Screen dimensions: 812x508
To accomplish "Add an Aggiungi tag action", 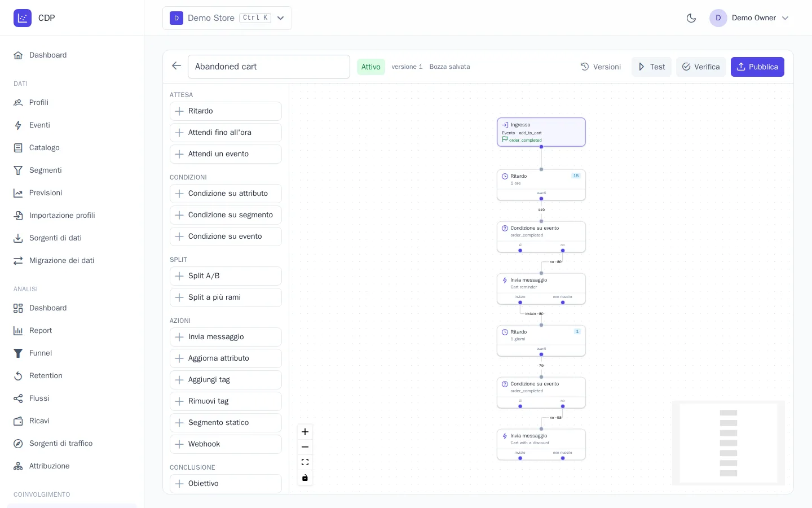I will 226,380.
